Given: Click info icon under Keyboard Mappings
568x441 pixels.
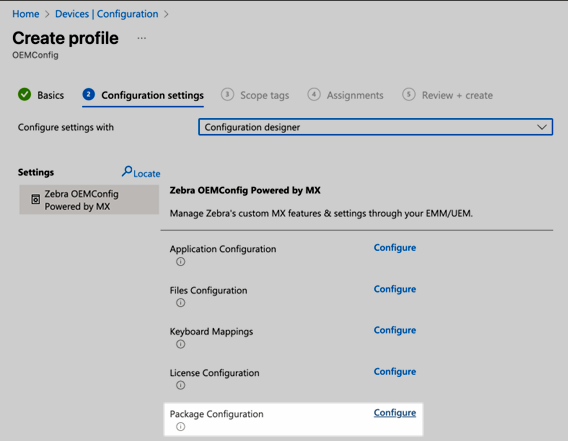Looking at the screenshot, I should coord(180,344).
